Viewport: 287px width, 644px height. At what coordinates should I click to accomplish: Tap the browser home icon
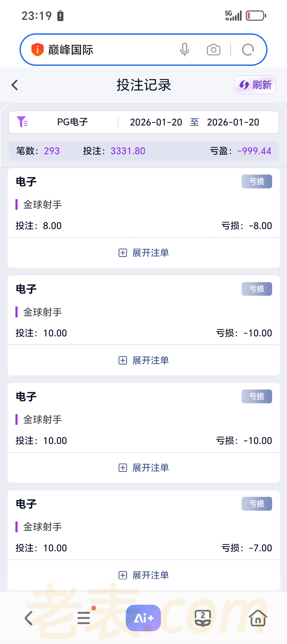258,618
